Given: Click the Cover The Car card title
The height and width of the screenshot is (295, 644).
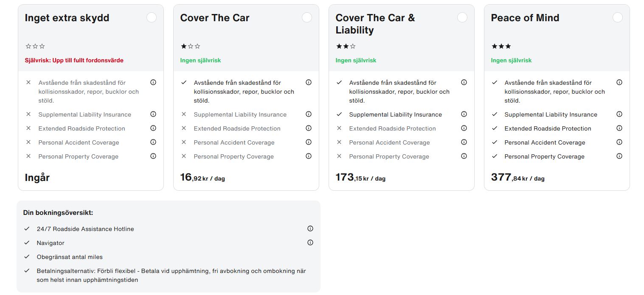Looking at the screenshot, I should click(x=214, y=18).
